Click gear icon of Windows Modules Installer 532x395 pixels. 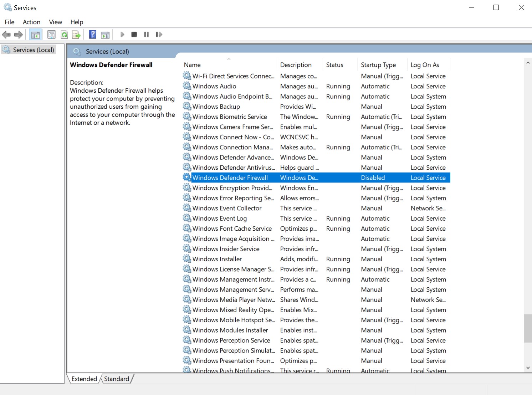[x=187, y=330]
